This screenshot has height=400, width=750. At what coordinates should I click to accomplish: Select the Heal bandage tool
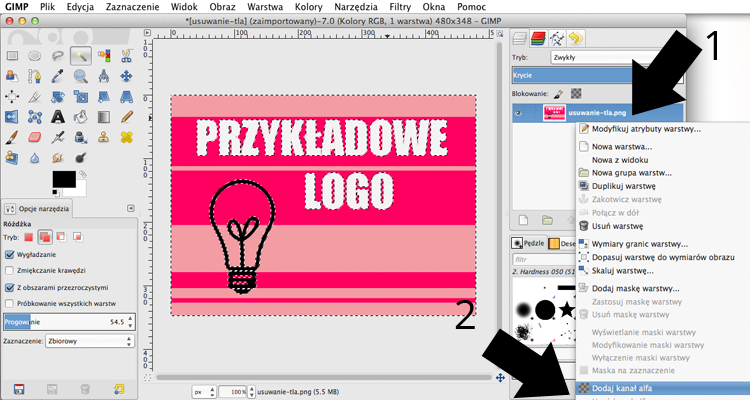[x=126, y=138]
